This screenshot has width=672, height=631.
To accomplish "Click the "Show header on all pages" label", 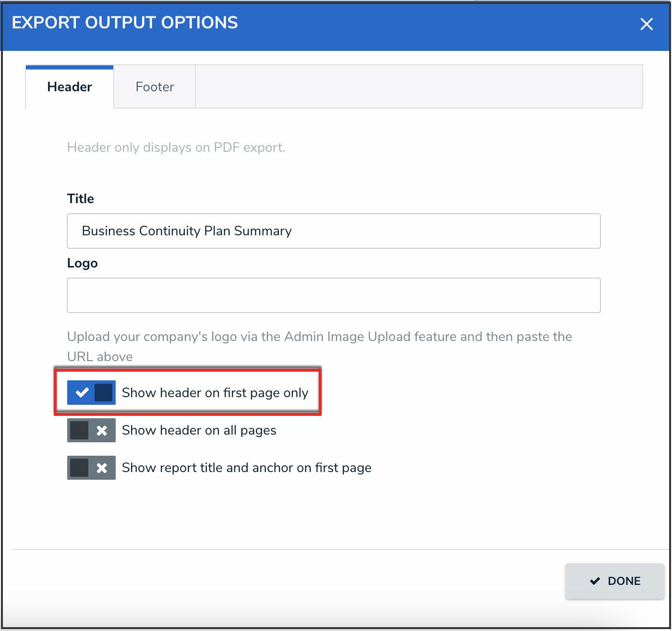I will 199,430.
